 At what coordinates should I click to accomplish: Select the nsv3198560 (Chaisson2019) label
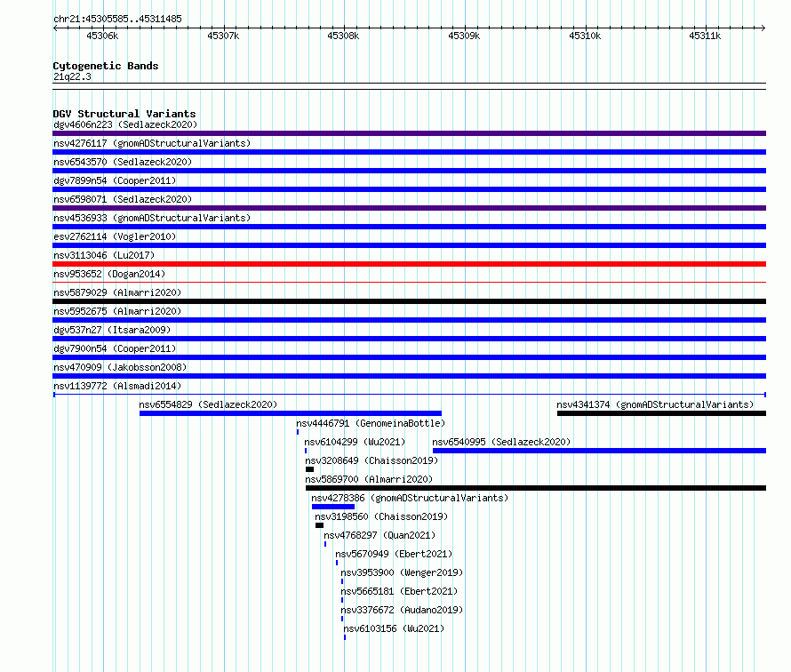[x=381, y=516]
